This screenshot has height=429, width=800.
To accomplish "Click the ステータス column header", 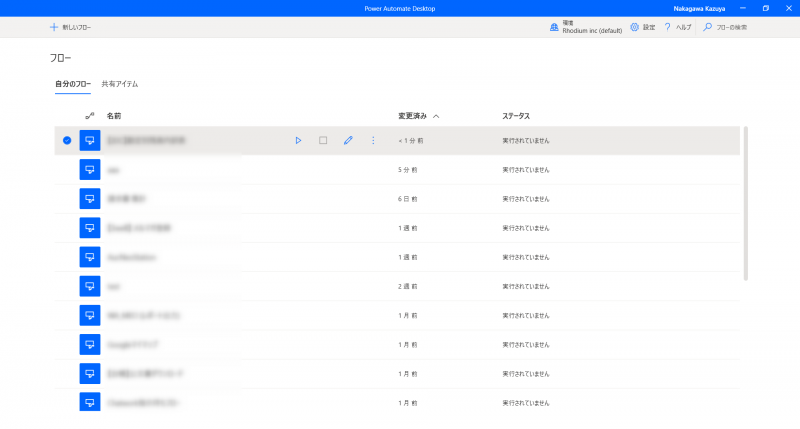I will coord(516,116).
